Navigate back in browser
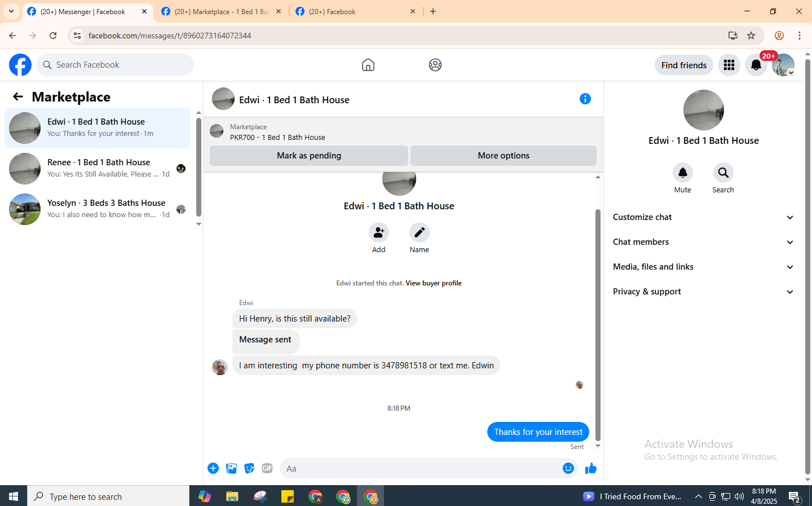812x506 pixels. pyautogui.click(x=12, y=36)
